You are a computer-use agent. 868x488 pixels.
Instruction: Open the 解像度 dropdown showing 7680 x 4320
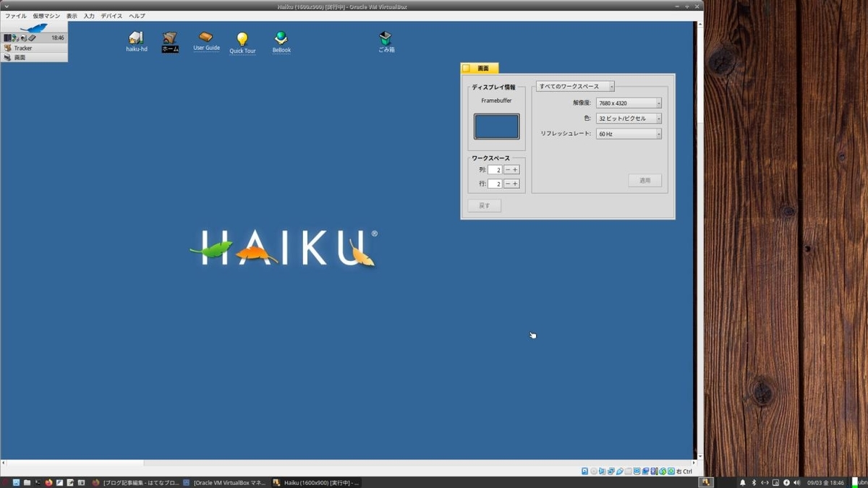629,103
